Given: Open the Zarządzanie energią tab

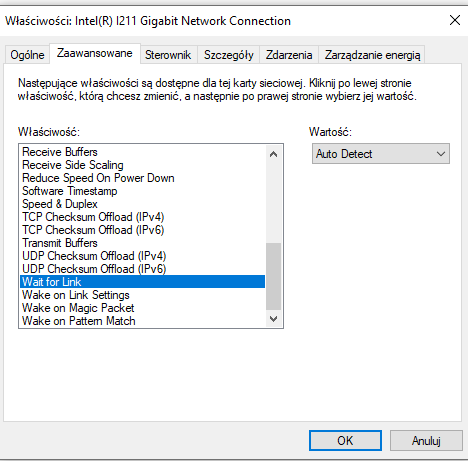Looking at the screenshot, I should [x=372, y=55].
